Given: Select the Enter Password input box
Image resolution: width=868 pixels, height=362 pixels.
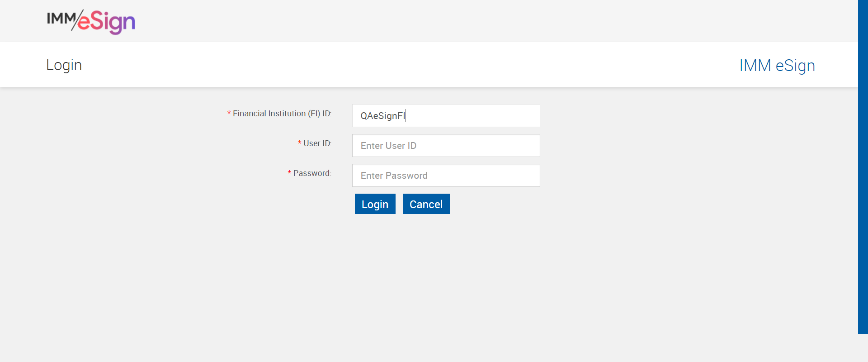Looking at the screenshot, I should (446, 176).
